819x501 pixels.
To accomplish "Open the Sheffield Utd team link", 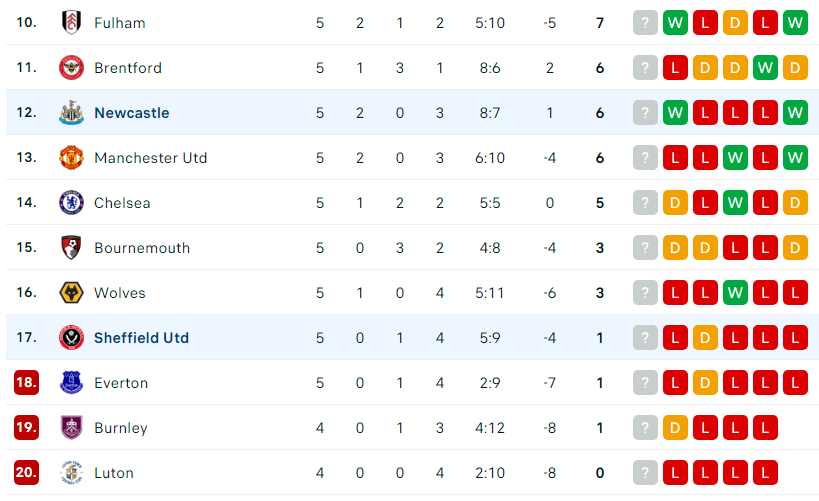I will pyautogui.click(x=142, y=338).
